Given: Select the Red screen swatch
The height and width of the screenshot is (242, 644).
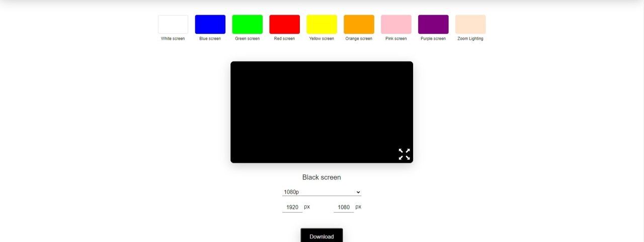Looking at the screenshot, I should [285, 24].
